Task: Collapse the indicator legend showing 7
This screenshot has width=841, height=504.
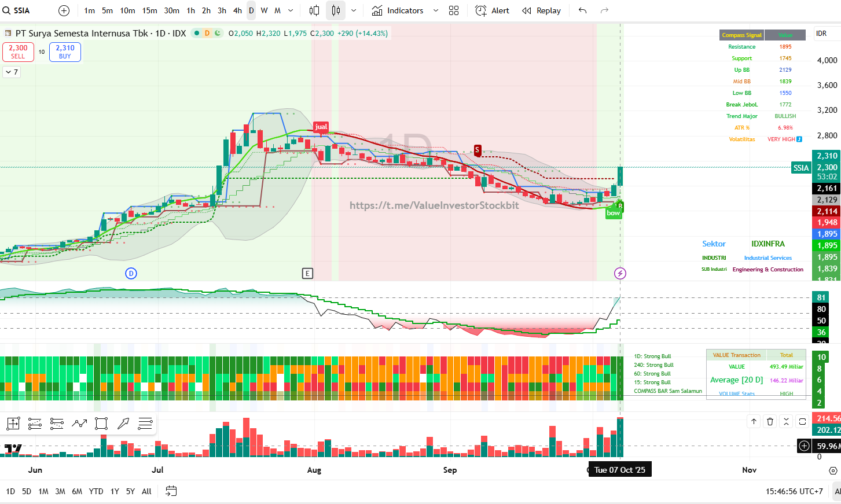Action: click(12, 72)
